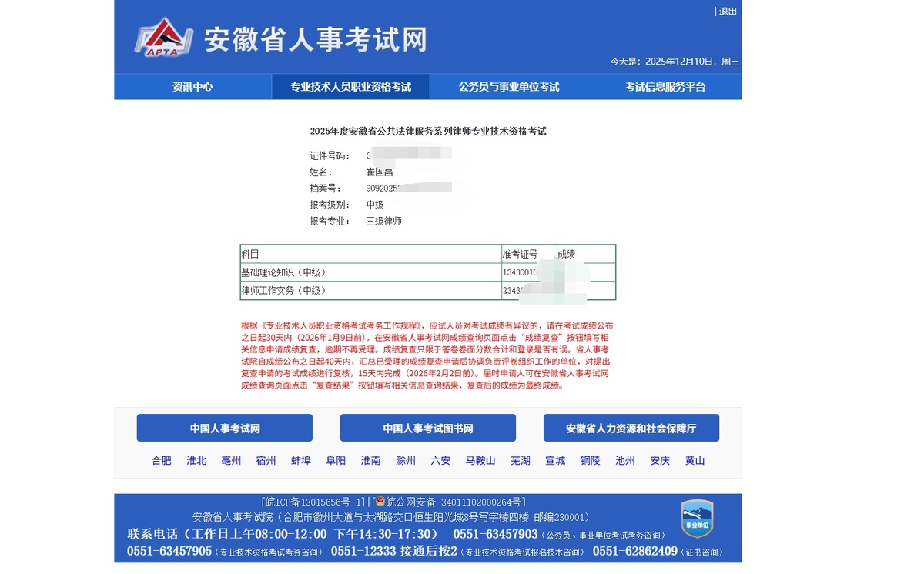
Task: Open the 淮北 city link
Action: pyautogui.click(x=196, y=461)
